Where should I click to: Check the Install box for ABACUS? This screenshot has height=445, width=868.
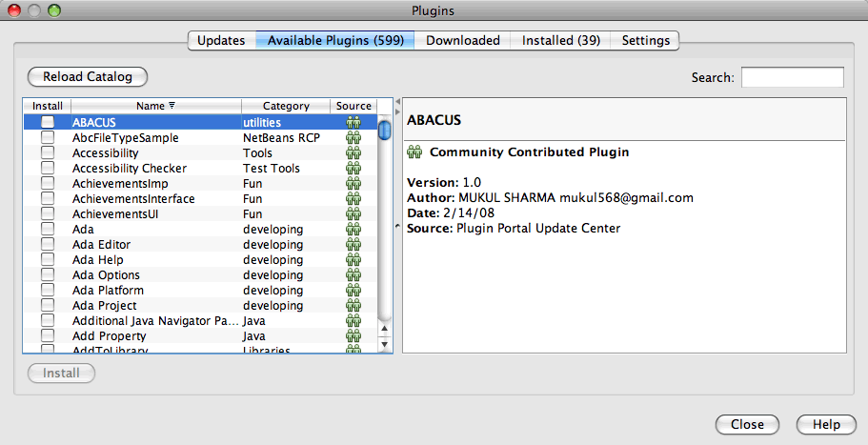[47, 123]
